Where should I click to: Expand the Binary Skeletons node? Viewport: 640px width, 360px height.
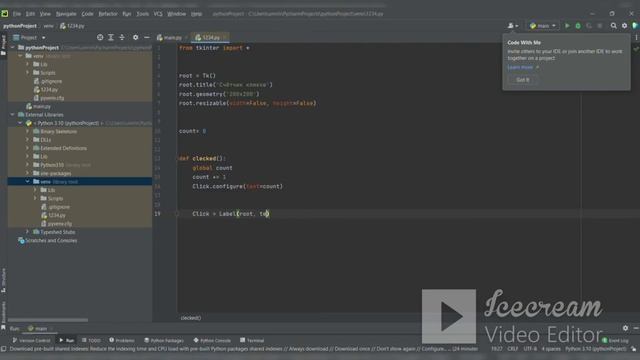coord(28,131)
